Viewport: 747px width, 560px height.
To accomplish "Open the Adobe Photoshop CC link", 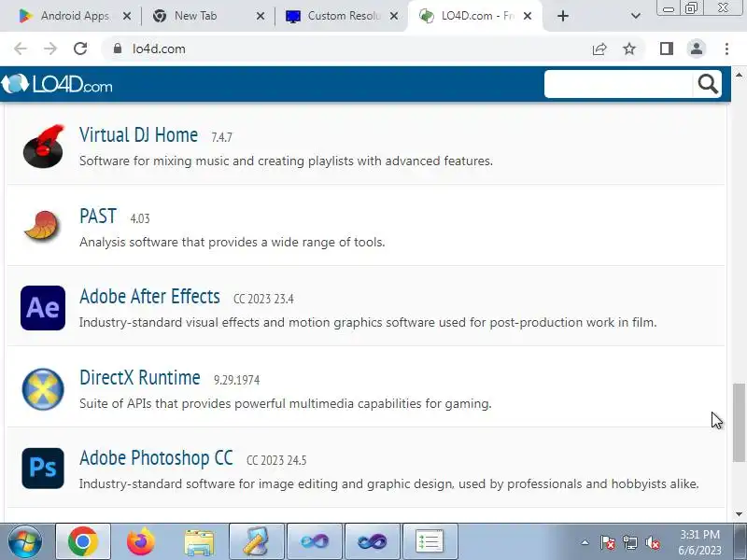I will tap(156, 458).
